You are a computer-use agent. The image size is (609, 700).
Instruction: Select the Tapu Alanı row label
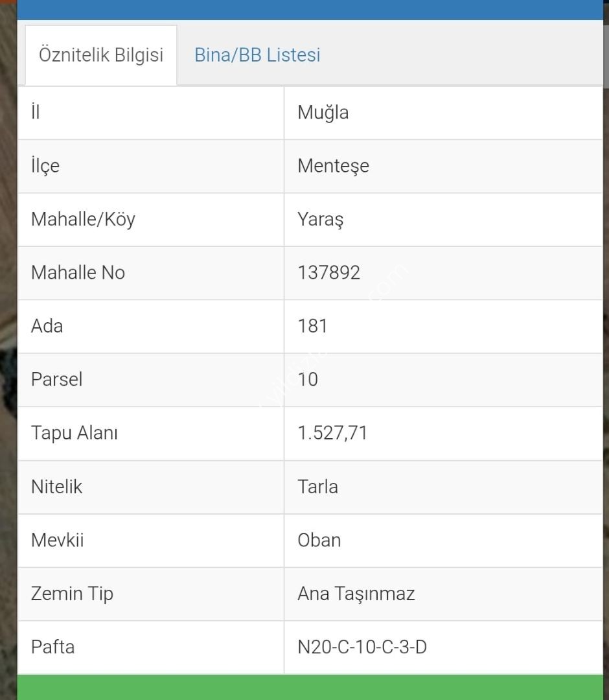(x=75, y=432)
